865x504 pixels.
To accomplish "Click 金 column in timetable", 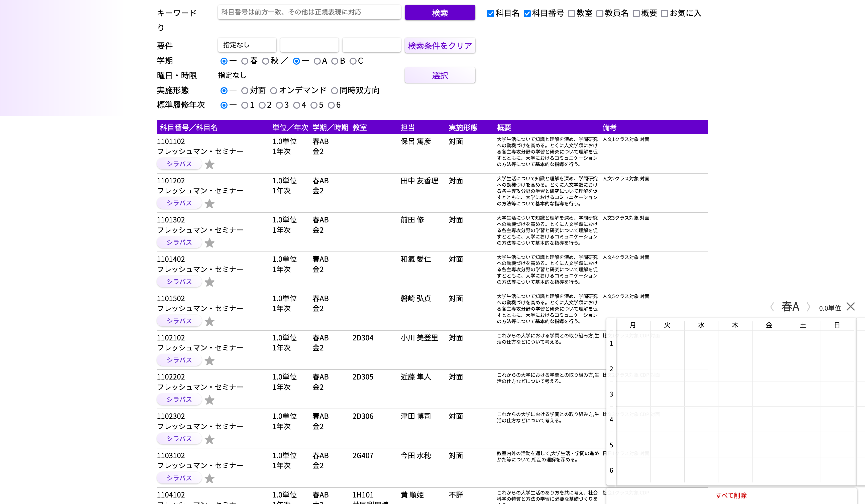I will 769,325.
